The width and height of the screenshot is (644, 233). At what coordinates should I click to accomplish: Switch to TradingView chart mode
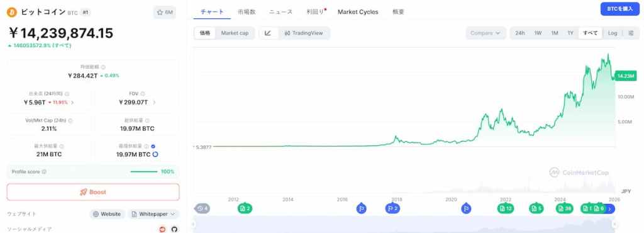pyautogui.click(x=304, y=33)
